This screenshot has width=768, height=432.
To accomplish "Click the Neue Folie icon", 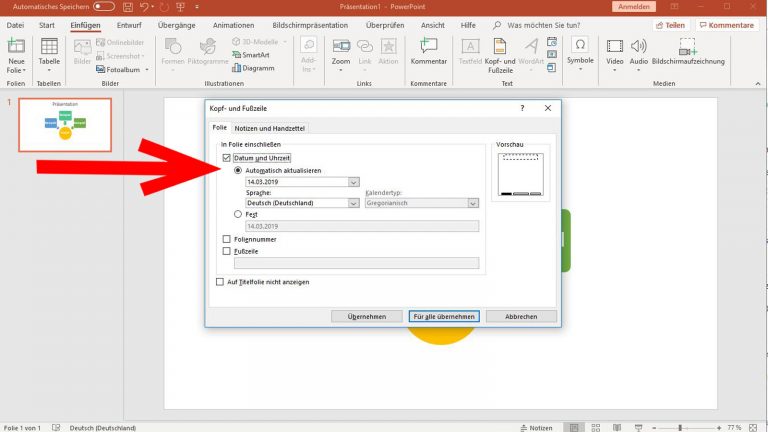I will click(16, 48).
